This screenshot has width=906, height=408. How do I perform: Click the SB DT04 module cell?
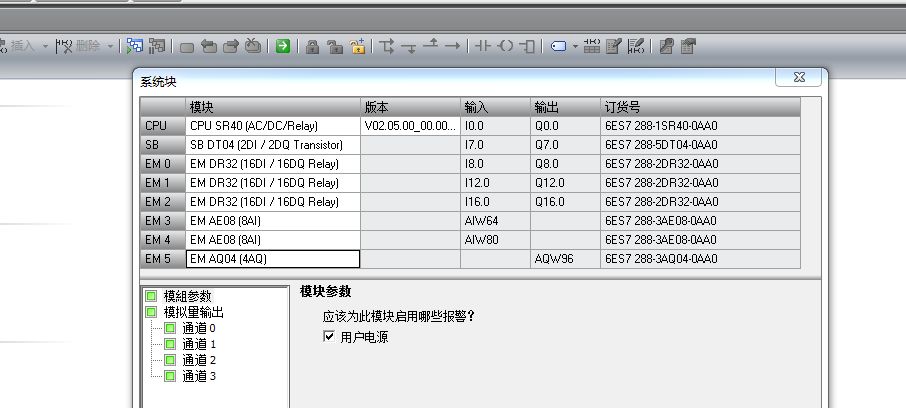272,145
